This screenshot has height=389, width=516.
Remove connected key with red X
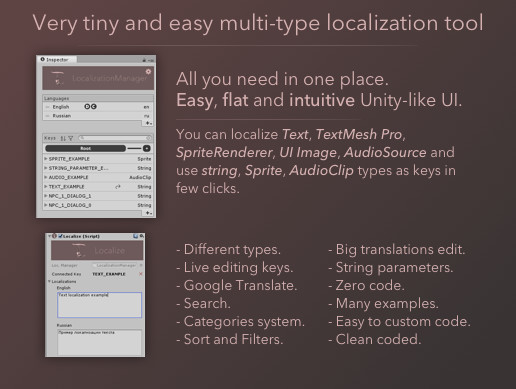[140, 274]
